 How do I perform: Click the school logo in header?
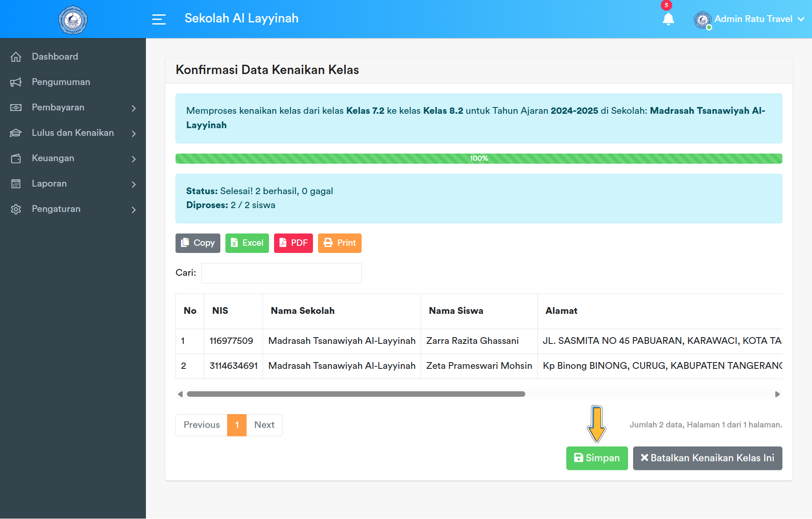73,19
